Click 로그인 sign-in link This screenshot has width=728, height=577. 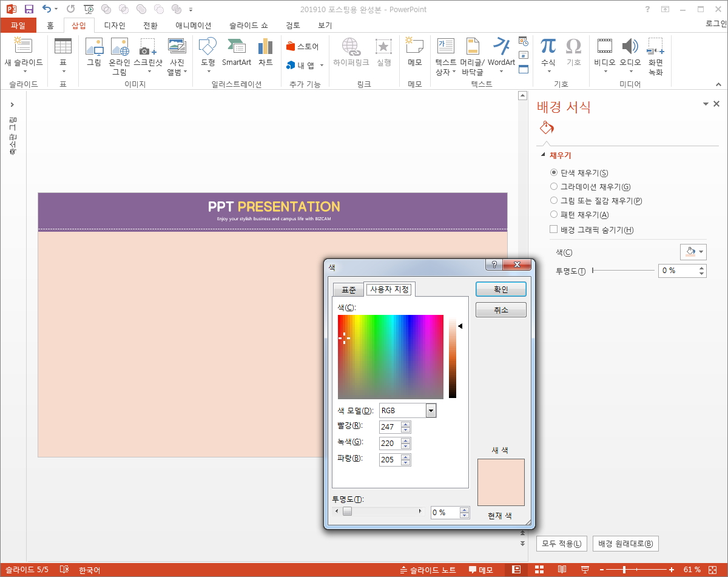[x=716, y=24]
